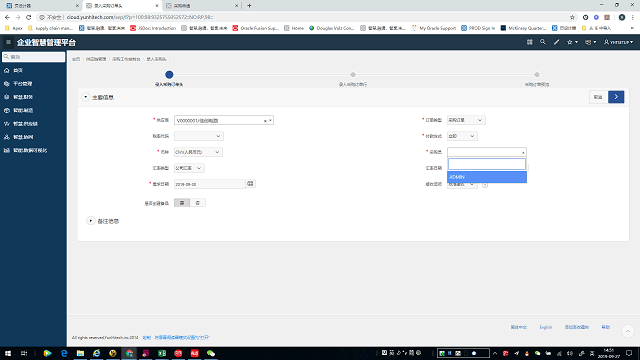The height and width of the screenshot is (360, 640).
Task: Click the sidebar search field
Action: tap(33, 57)
